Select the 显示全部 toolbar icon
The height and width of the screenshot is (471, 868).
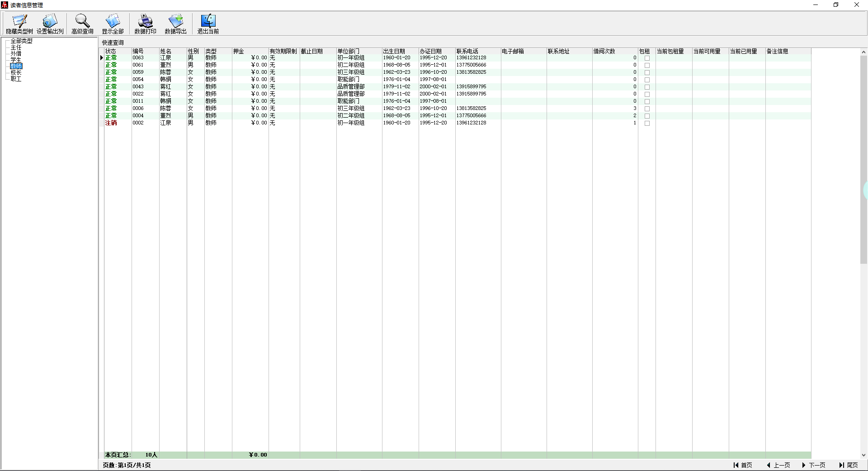point(113,24)
